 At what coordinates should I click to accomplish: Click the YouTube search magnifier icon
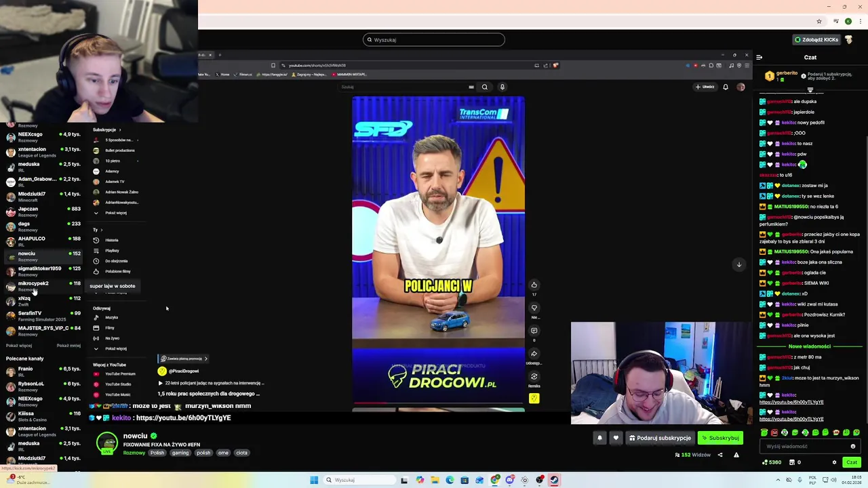(x=485, y=87)
